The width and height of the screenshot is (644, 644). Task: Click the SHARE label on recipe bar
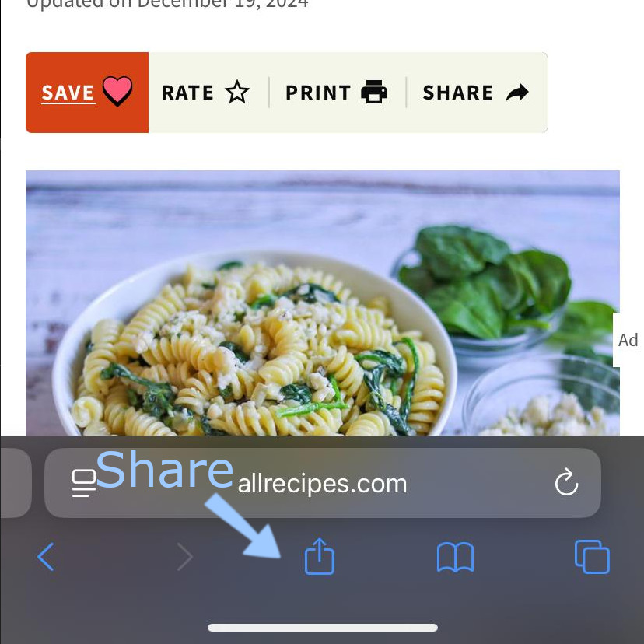pyautogui.click(x=458, y=93)
